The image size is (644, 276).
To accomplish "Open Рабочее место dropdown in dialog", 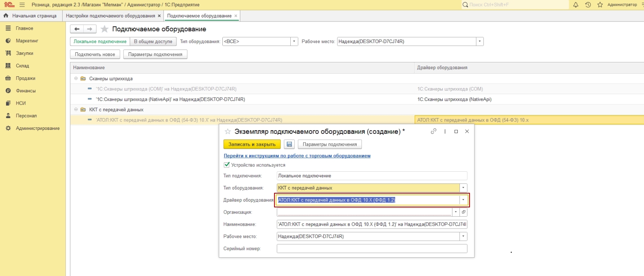I will click(463, 236).
